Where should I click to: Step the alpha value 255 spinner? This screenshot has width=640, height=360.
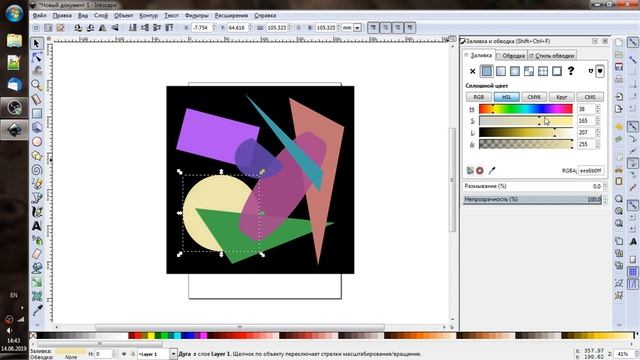(598, 144)
